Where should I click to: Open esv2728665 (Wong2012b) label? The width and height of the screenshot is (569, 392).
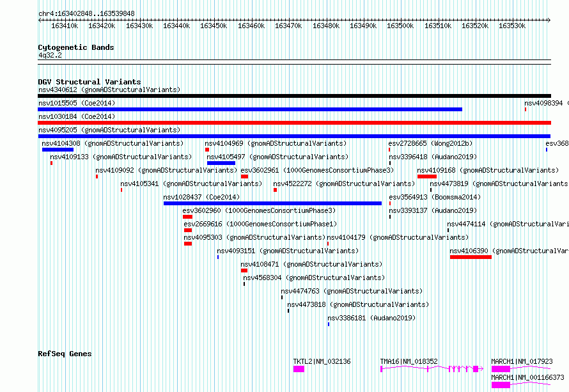[430, 143]
